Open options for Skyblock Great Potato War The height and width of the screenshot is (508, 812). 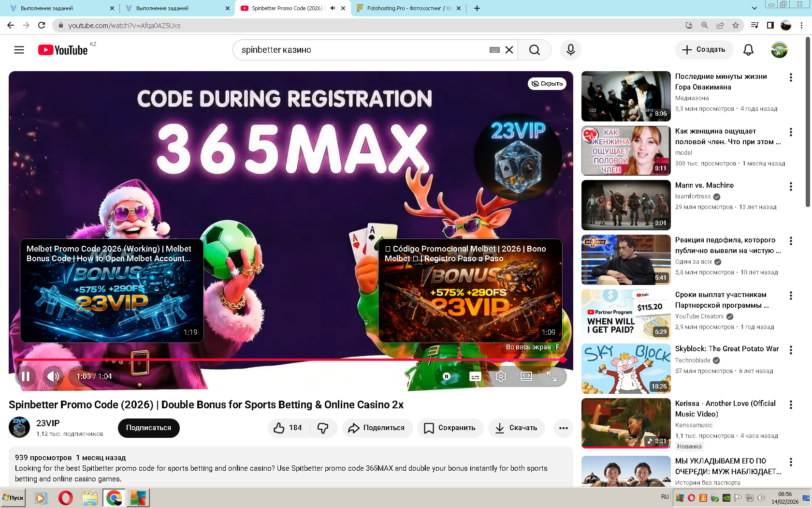click(791, 350)
